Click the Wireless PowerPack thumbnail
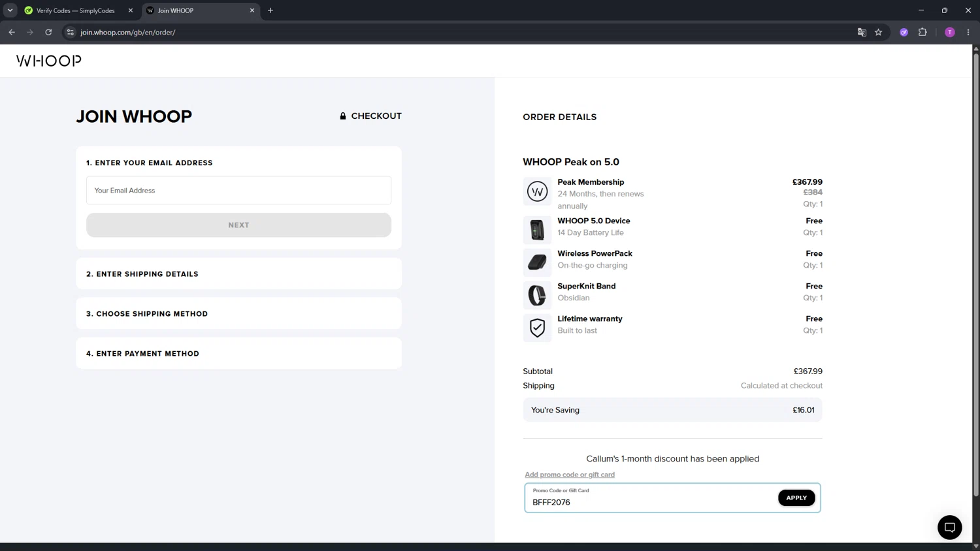This screenshot has width=980, height=551. point(537,262)
